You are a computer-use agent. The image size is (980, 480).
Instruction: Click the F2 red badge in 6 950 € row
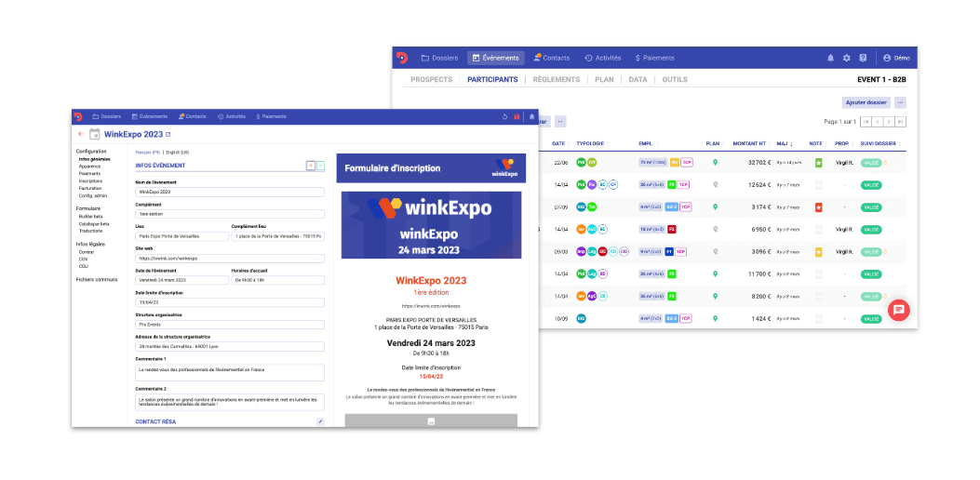[x=672, y=230]
